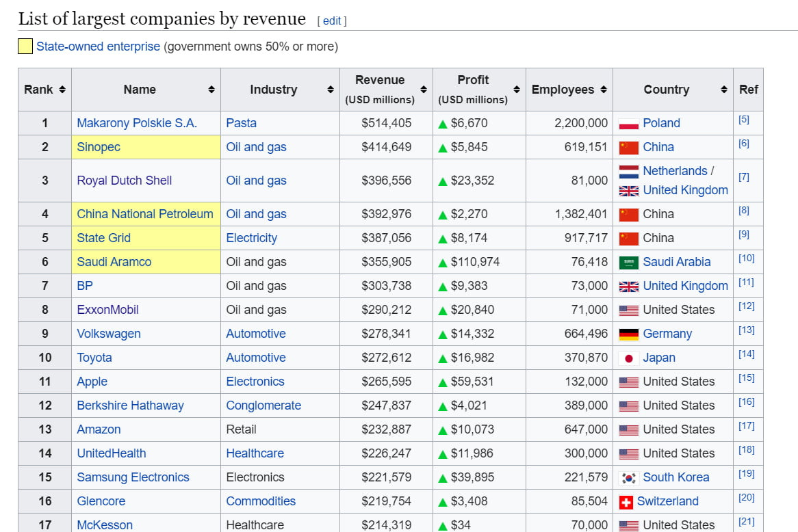Open the BP company link
Image resolution: width=798 pixels, height=532 pixels.
pyautogui.click(x=85, y=286)
